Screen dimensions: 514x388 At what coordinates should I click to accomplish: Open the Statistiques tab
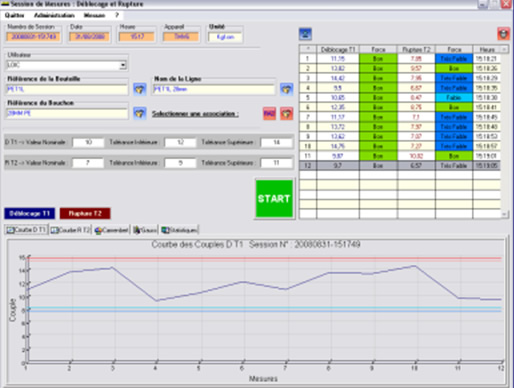[179, 230]
